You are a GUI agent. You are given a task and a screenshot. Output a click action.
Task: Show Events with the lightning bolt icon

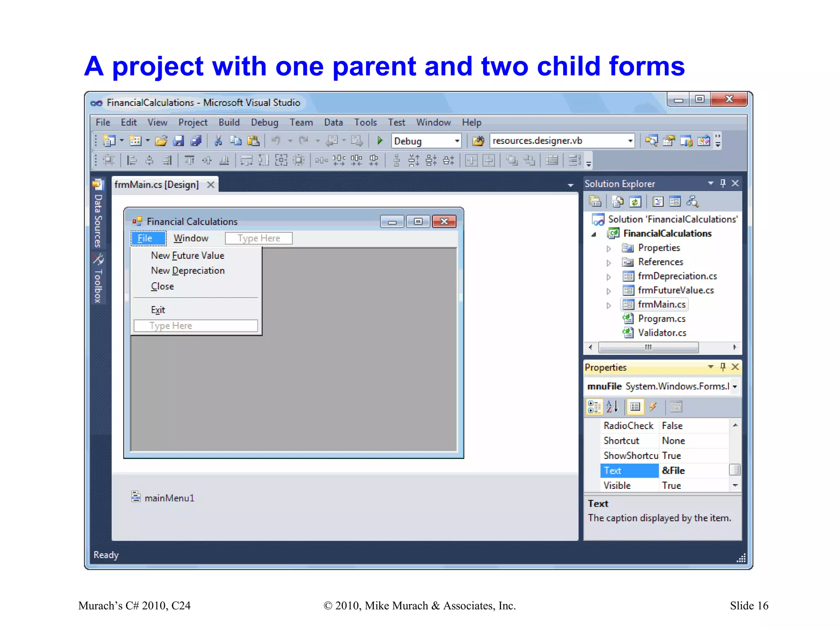coord(653,406)
